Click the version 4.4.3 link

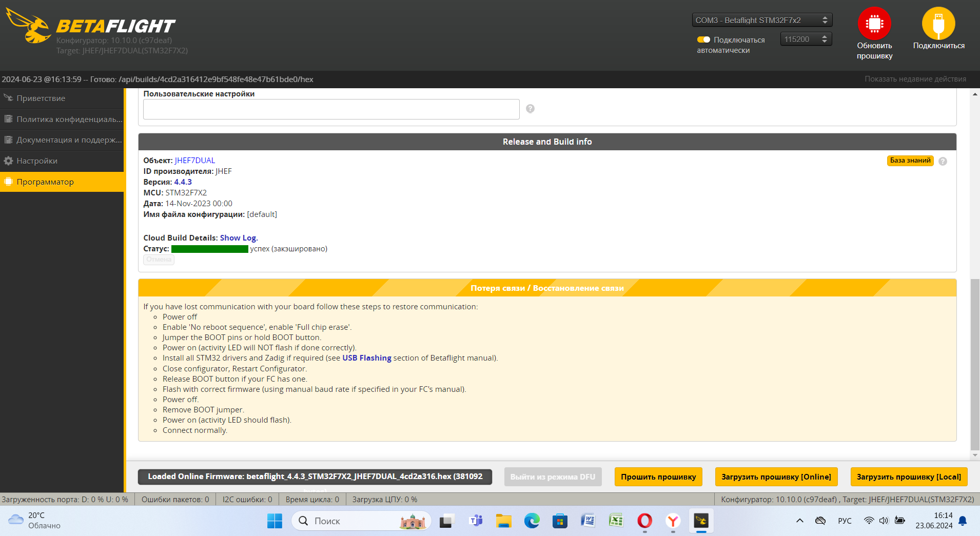tap(183, 182)
